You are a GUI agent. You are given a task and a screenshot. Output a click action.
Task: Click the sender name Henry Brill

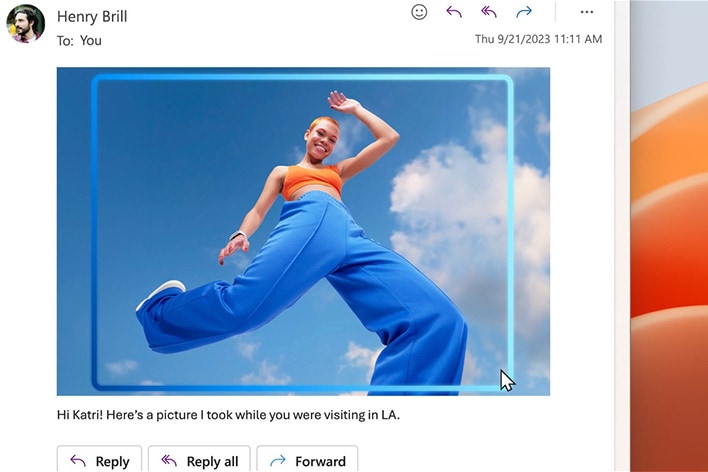tap(92, 16)
